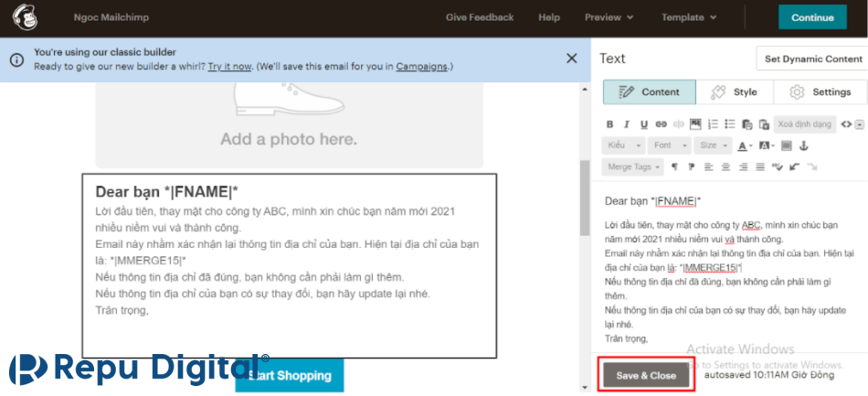This screenshot has width=868, height=396.
Task: Apply bulleted list formatting
Action: point(728,124)
